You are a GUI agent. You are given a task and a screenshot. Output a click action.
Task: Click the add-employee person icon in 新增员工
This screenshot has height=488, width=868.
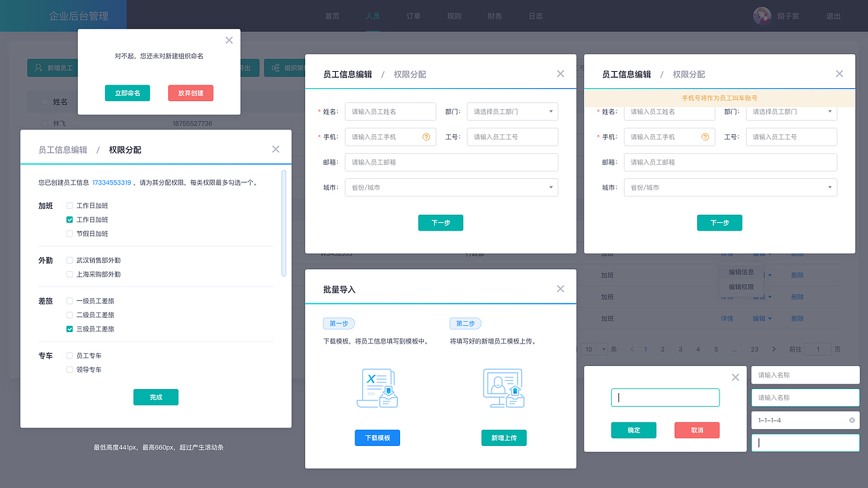(39, 68)
